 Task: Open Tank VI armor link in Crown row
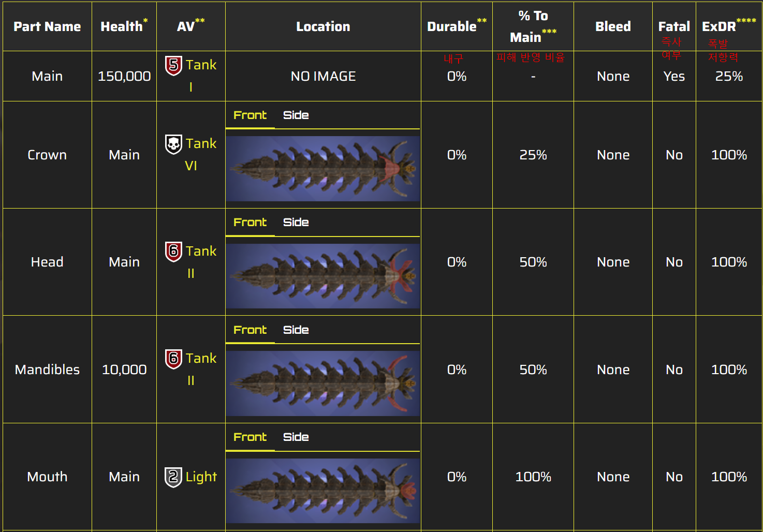[x=201, y=144]
